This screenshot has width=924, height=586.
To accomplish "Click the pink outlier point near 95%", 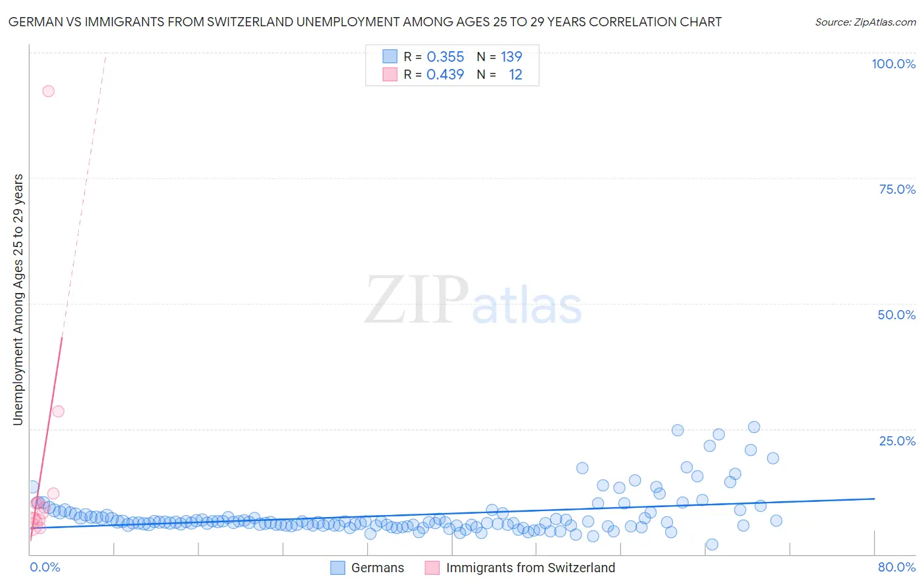I will pos(48,91).
